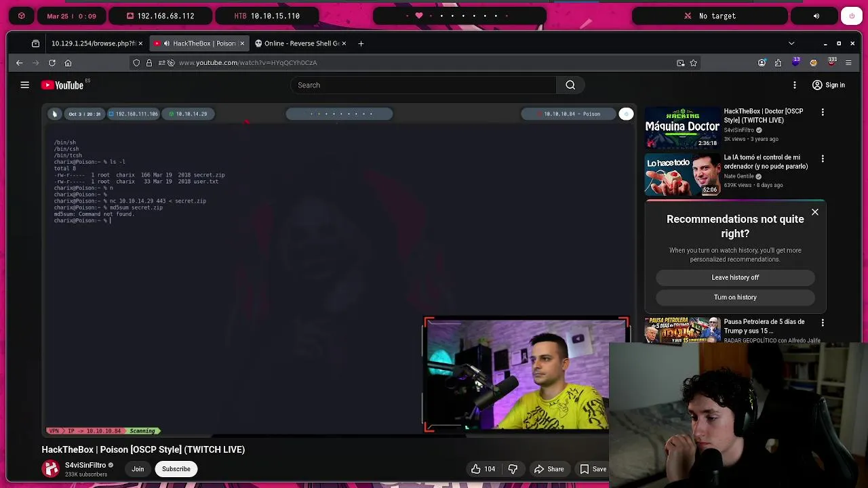Open options for Pausa Petrolera video
This screenshot has height=488, width=868.
[823, 323]
